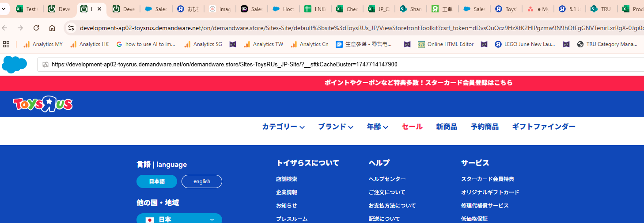This screenshot has width=644, height=223.
Task: Switch to the '5.1 J' browser tab
Action: click(x=570, y=9)
